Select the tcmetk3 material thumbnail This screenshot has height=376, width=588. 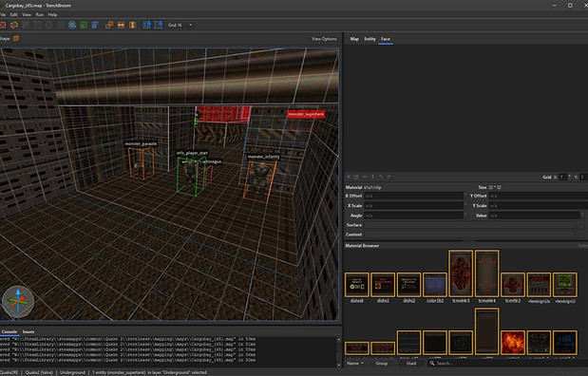pyautogui.click(x=461, y=273)
